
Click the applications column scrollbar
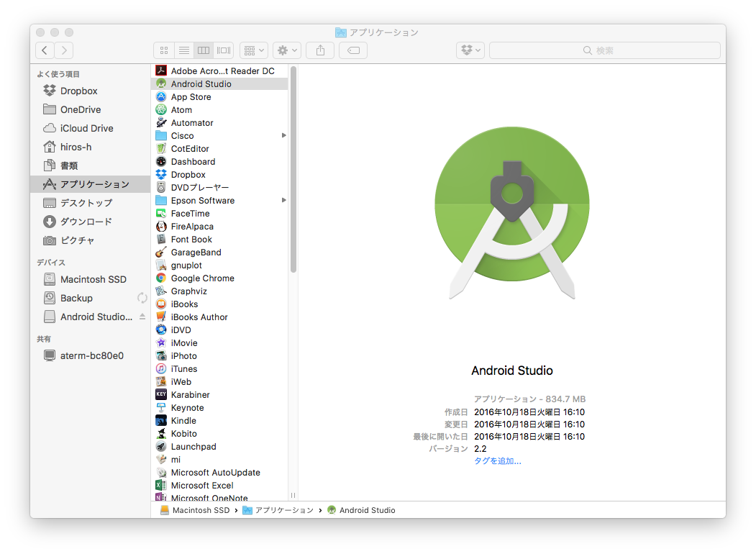tap(293, 169)
